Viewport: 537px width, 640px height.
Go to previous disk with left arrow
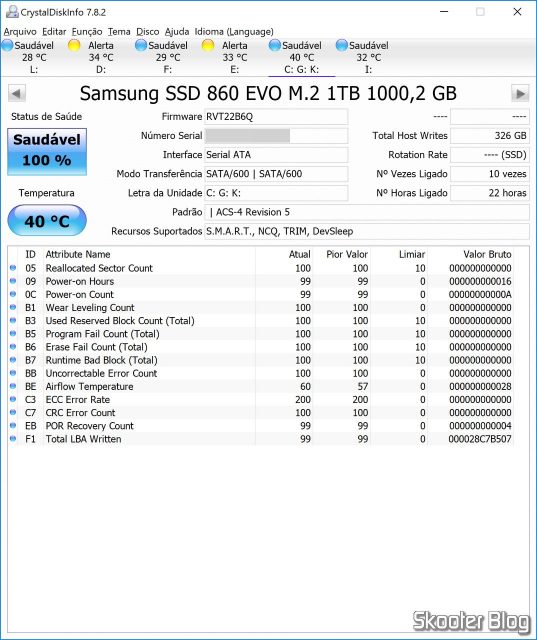(x=17, y=93)
